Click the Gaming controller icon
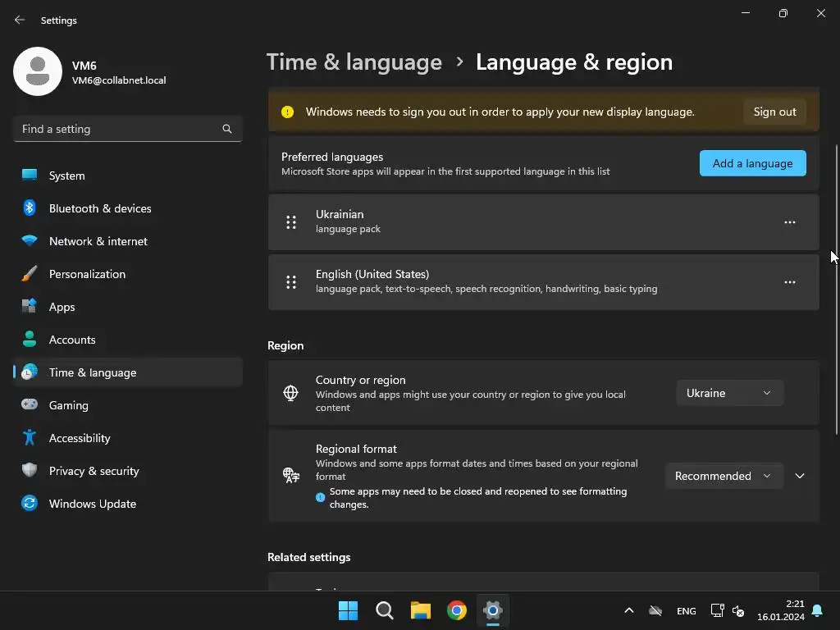 [30, 404]
